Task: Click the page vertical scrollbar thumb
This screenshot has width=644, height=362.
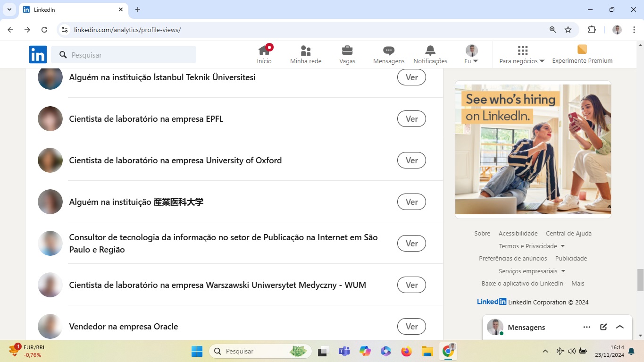Action: pyautogui.click(x=640, y=280)
